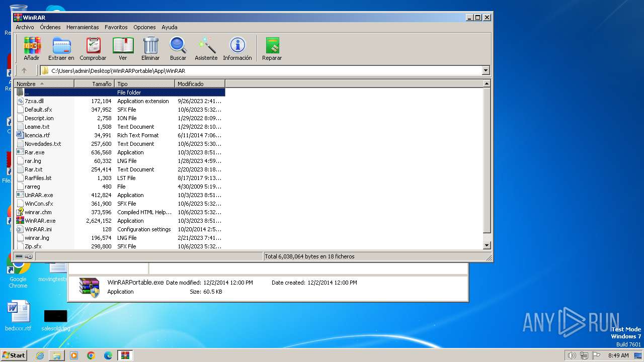
Task: Open the Opciones menu
Action: point(144,27)
